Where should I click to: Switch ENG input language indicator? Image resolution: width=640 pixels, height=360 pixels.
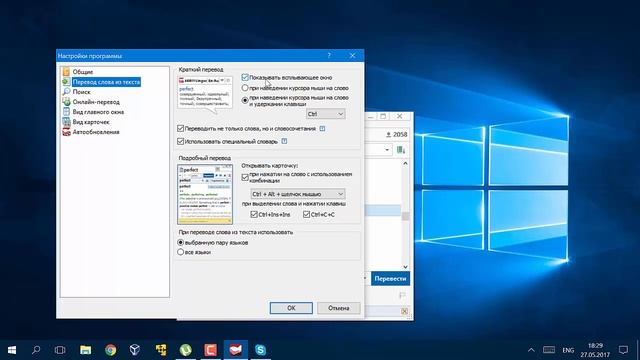coord(568,350)
